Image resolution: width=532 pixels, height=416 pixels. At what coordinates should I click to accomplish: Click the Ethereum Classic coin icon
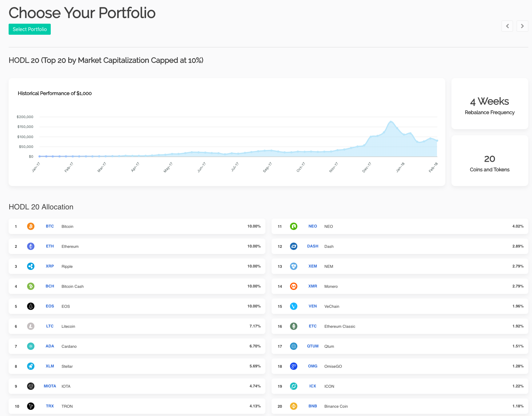(x=294, y=326)
